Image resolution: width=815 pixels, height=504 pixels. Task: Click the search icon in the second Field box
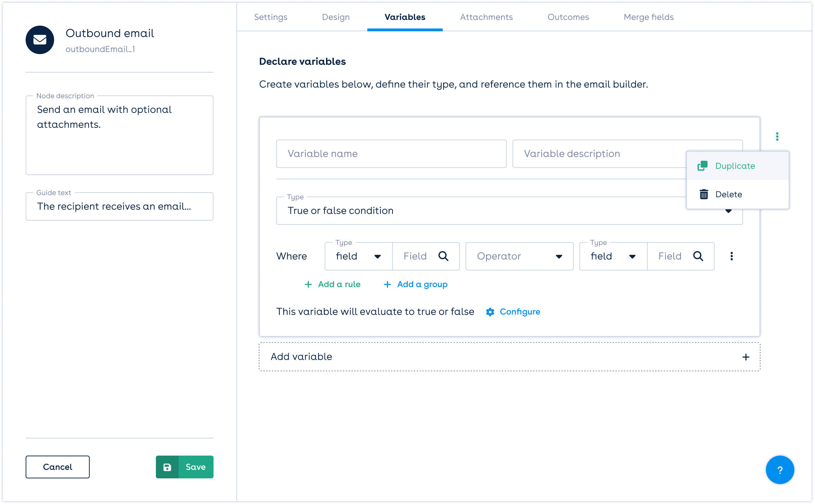click(698, 256)
